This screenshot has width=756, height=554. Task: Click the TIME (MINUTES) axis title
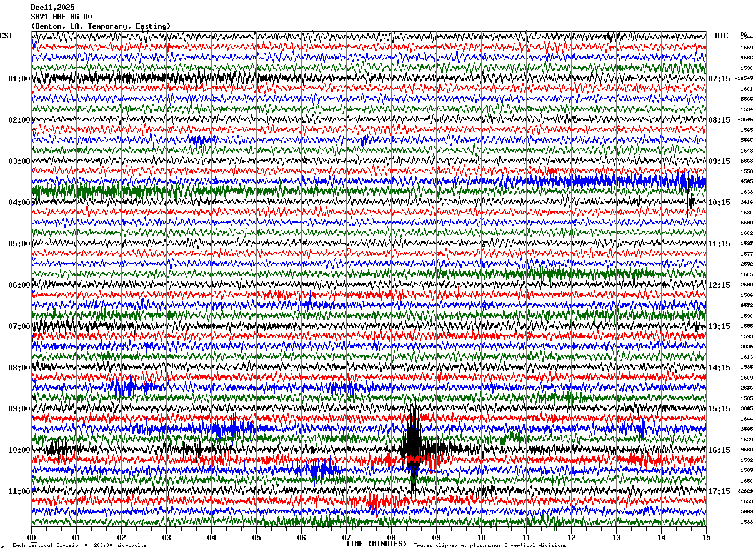376,544
